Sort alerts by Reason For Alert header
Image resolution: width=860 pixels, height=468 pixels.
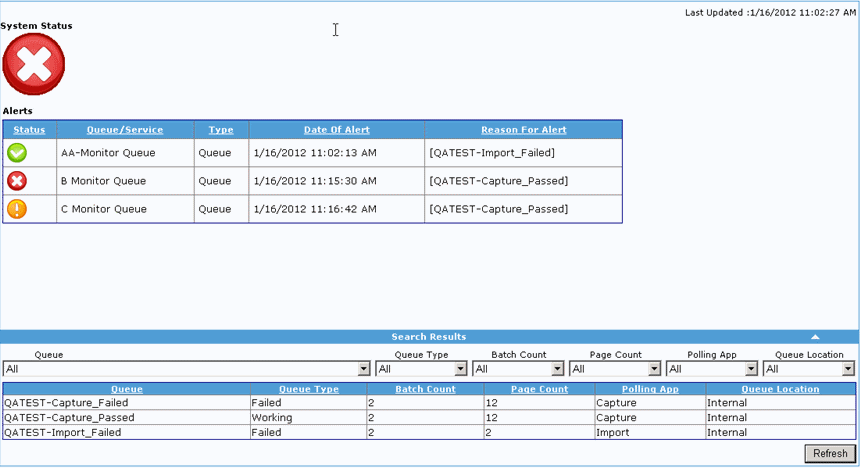524,130
